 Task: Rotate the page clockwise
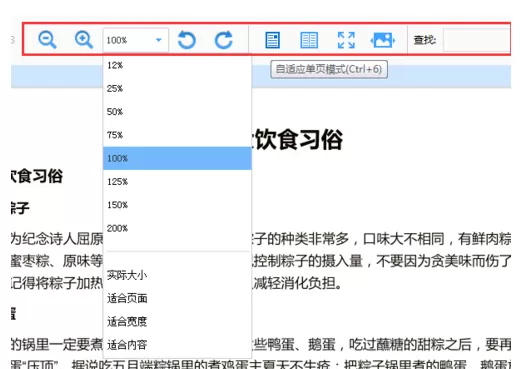point(223,40)
